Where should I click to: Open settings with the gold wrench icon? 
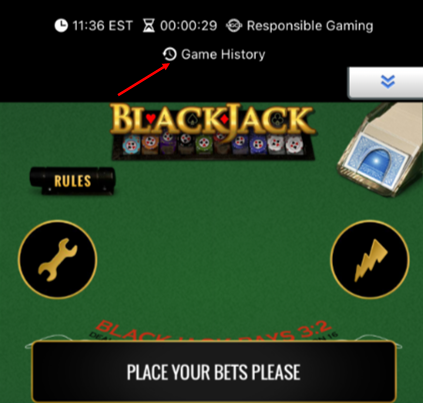(x=57, y=259)
